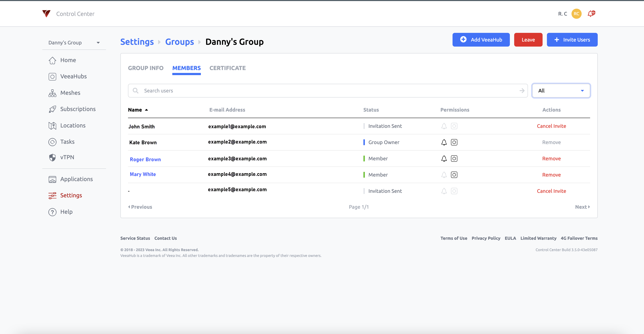Open the CERTIFICATE tab
Image resolution: width=644 pixels, height=334 pixels.
coord(227,68)
